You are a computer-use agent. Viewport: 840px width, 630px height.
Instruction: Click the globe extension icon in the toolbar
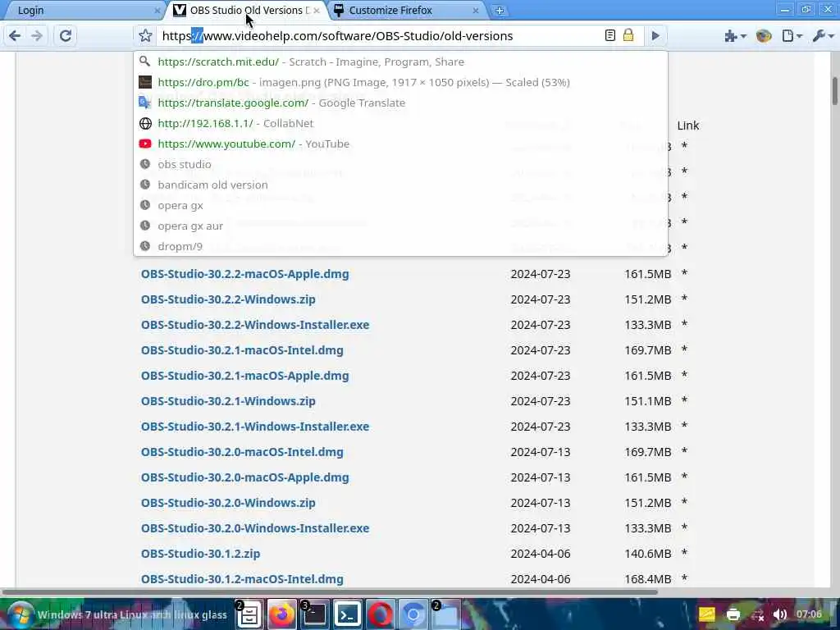(x=764, y=36)
